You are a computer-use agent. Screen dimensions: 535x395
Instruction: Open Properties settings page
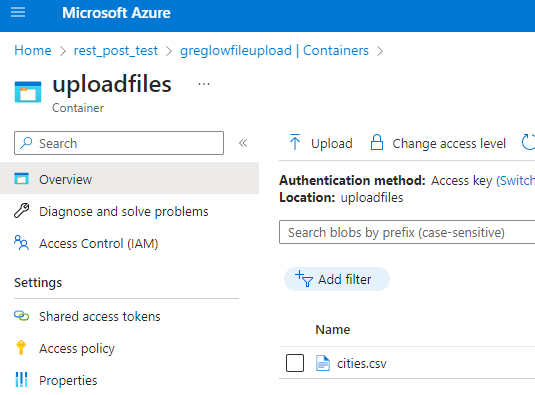tap(68, 380)
